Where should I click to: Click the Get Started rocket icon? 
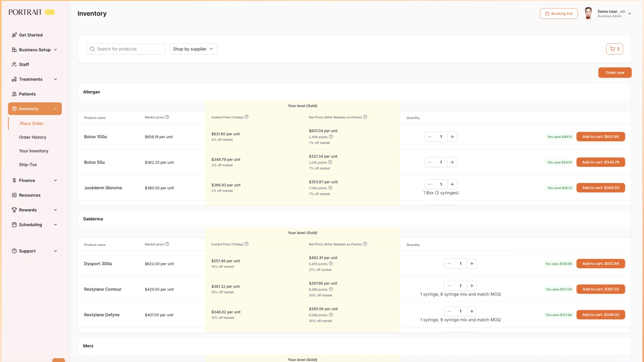14,35
